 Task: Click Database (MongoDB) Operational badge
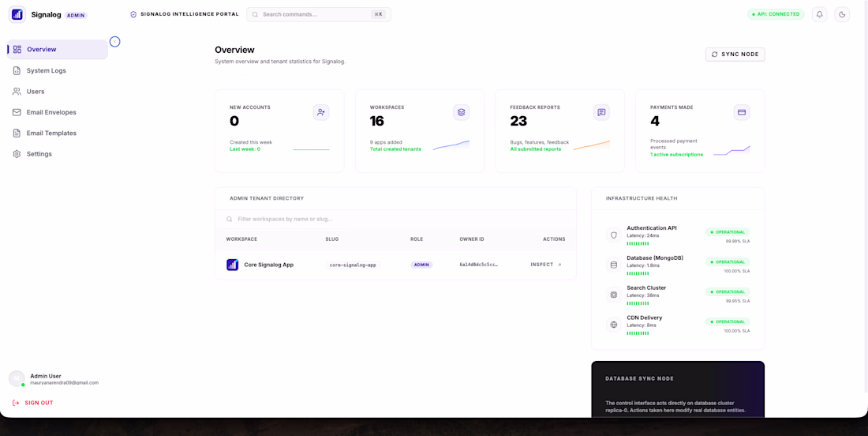coord(728,262)
